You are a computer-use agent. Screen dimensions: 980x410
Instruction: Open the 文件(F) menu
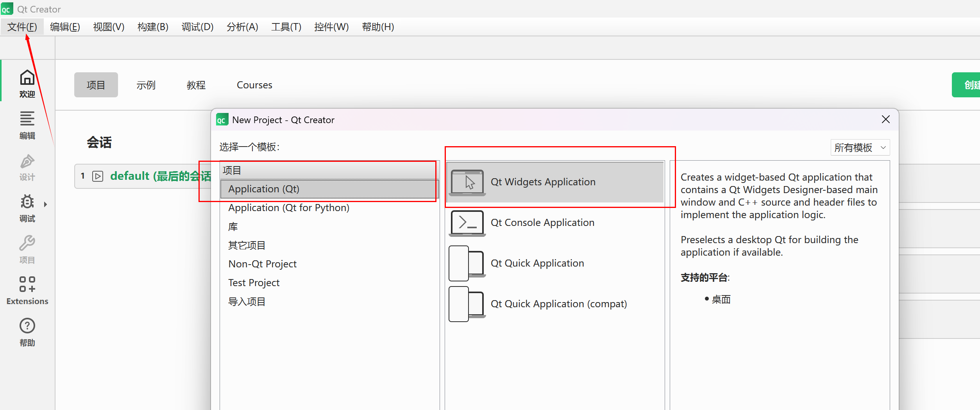tap(22, 27)
